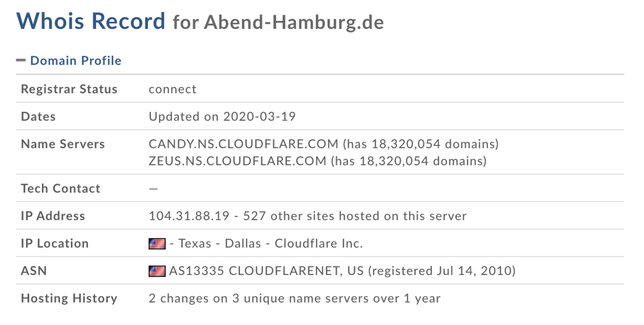644x325 pixels.
Task: Click AS13335 CLOUDFLARENET ASN entry
Action: click(x=266, y=271)
